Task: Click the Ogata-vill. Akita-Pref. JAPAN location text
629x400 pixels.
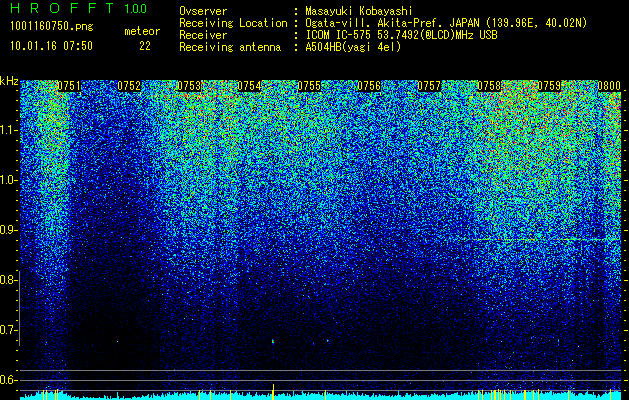Action: tap(446, 23)
